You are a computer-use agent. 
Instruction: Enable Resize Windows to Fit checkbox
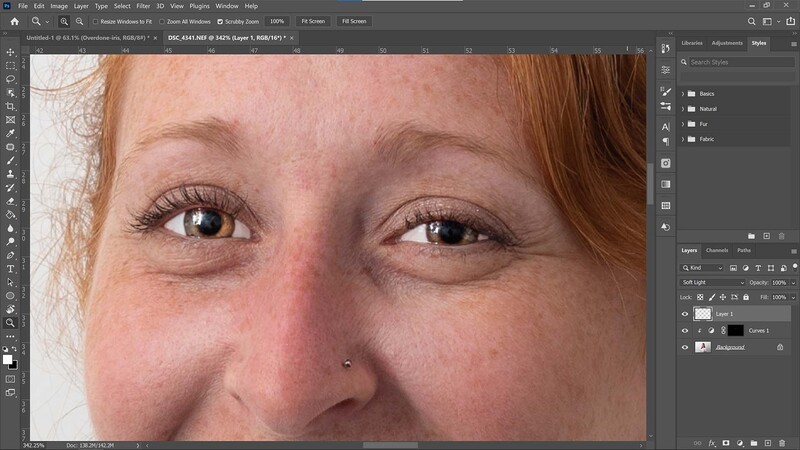[95, 21]
